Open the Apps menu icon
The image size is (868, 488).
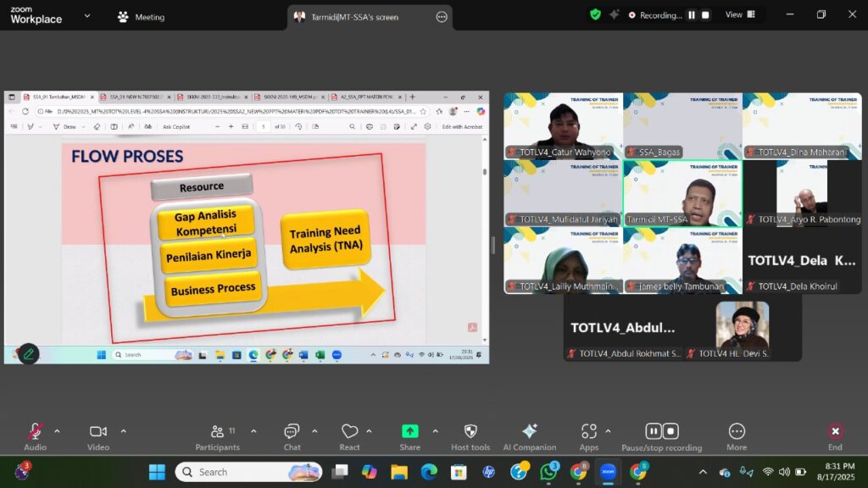coord(588,432)
